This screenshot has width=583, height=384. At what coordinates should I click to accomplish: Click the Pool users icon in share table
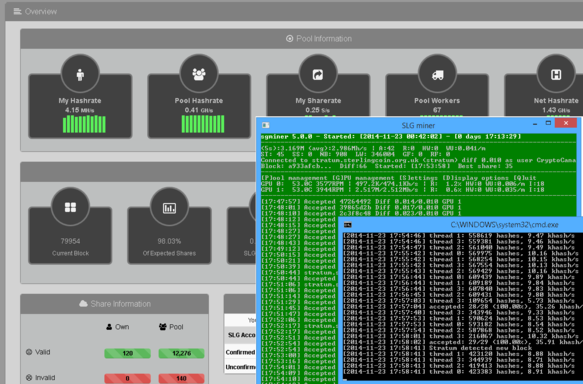162,327
